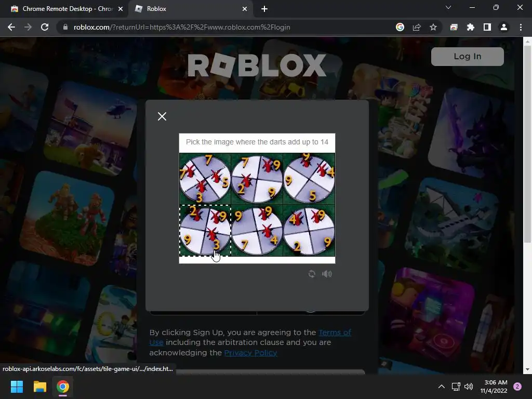The height and width of the screenshot is (399, 532).
Task: Click the scrollbar down arrow
Action: tap(527, 369)
